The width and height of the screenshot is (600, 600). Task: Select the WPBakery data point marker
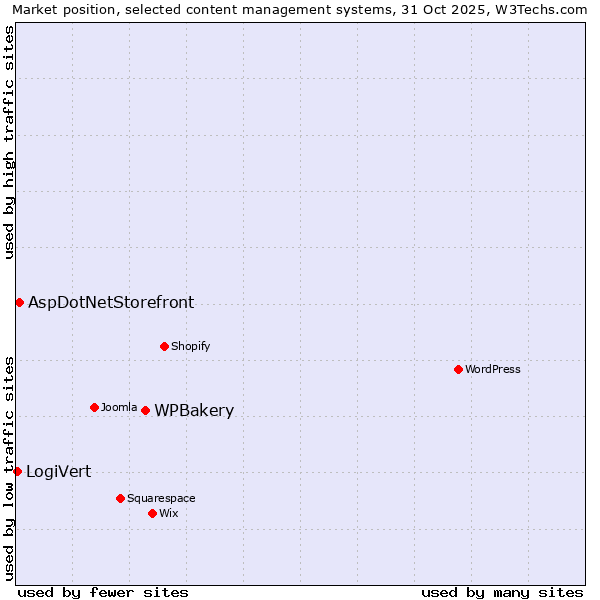145,410
